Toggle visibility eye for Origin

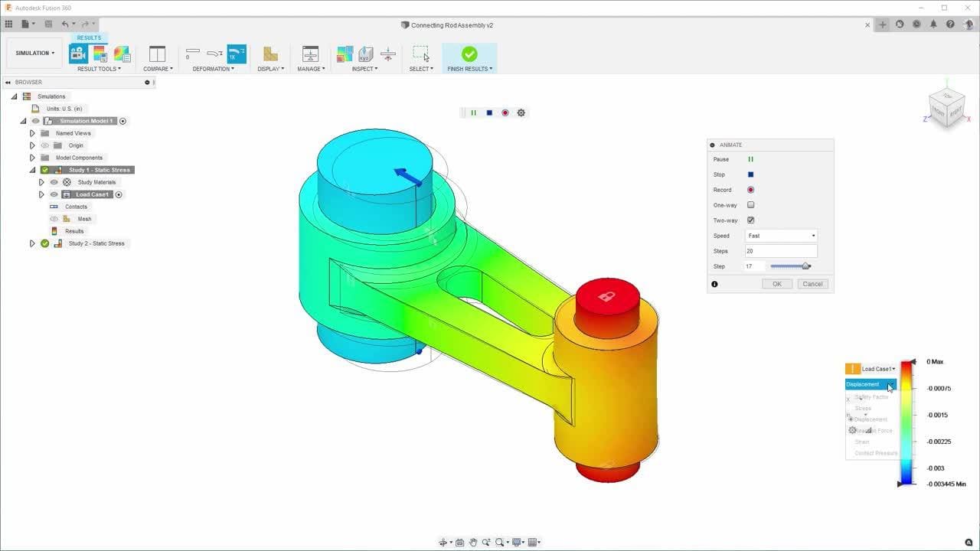click(x=44, y=145)
